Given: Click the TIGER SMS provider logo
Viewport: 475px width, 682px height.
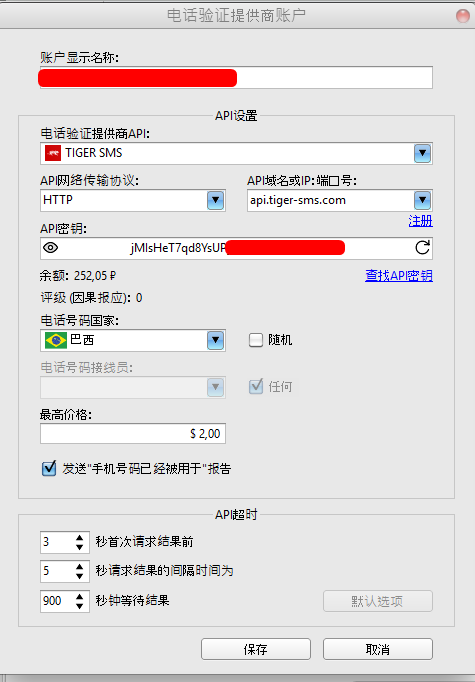Looking at the screenshot, I should 53,153.
